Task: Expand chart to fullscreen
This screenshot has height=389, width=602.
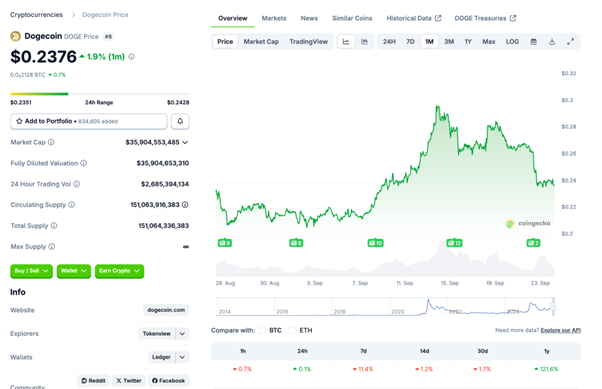Action: point(571,41)
